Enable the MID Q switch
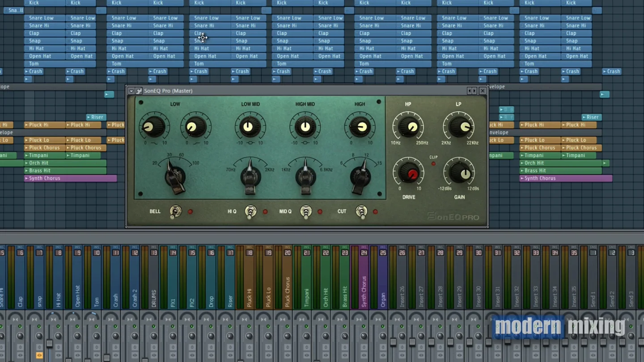644x362 pixels. (x=306, y=211)
